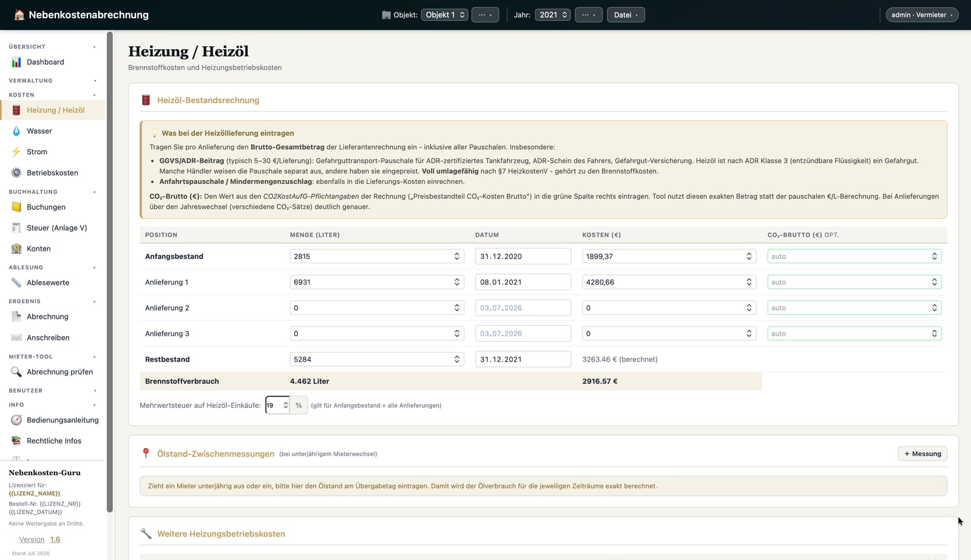Open Konten bank building icon
The width and height of the screenshot is (971, 560).
coord(16,249)
